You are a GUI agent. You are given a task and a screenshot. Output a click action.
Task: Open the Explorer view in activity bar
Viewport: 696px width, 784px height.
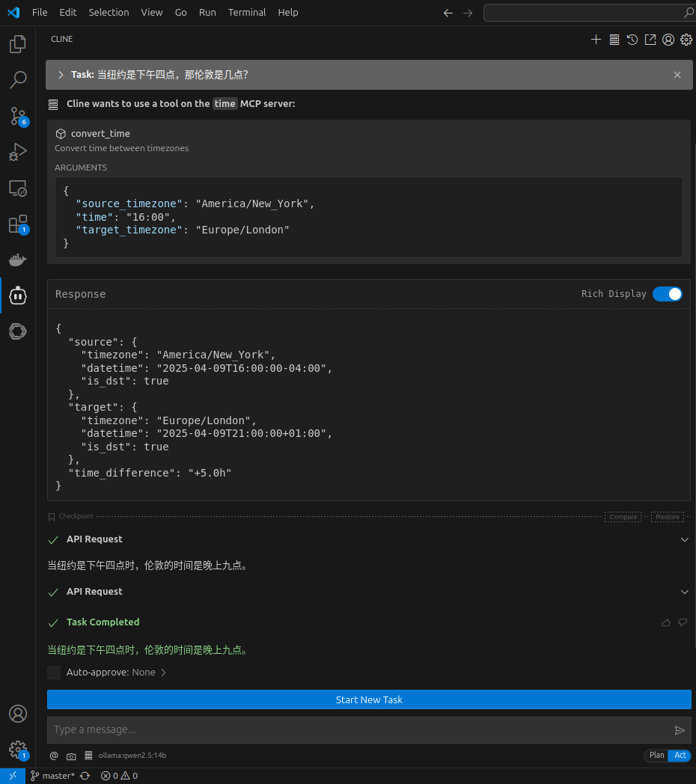[17, 44]
